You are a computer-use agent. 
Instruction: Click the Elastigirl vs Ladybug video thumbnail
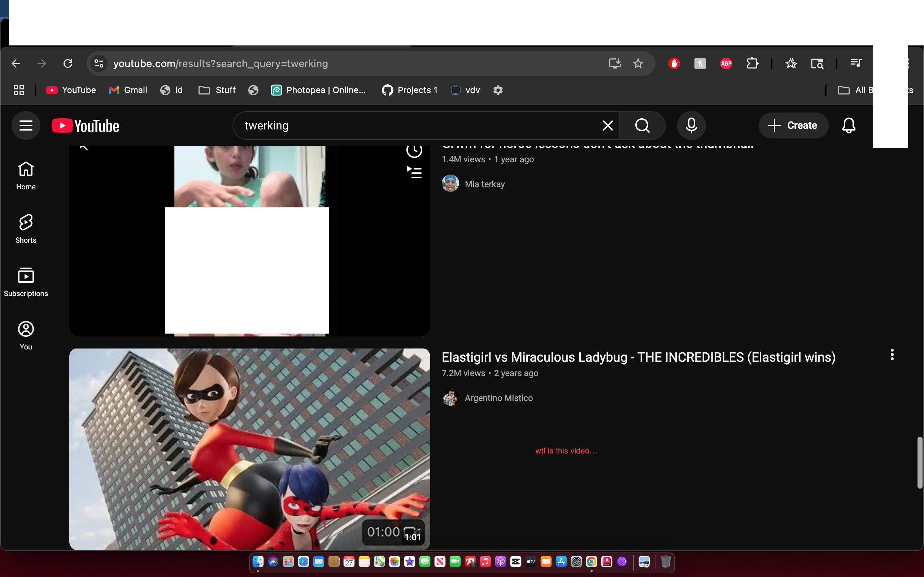[x=249, y=449]
